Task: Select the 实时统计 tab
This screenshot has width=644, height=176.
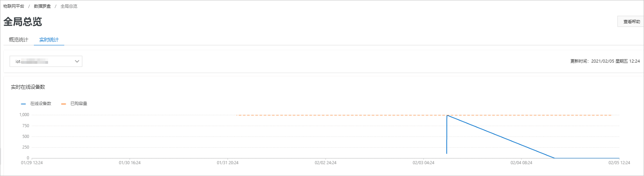Action: [49, 40]
